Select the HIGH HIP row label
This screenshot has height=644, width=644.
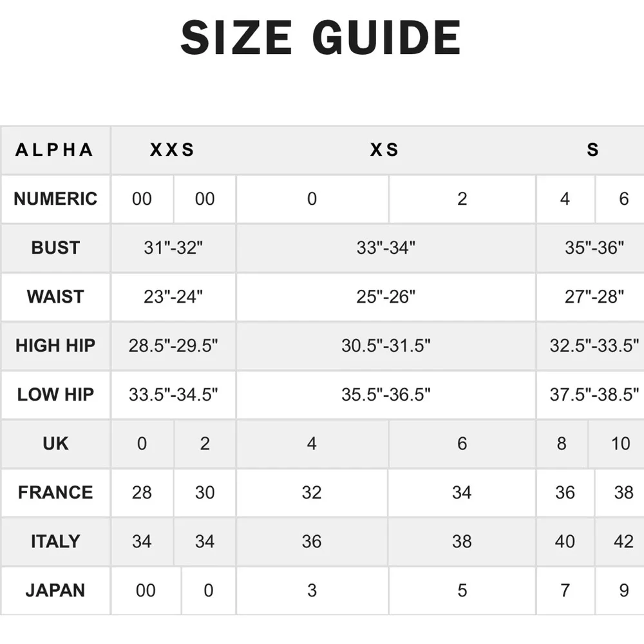[55, 346]
